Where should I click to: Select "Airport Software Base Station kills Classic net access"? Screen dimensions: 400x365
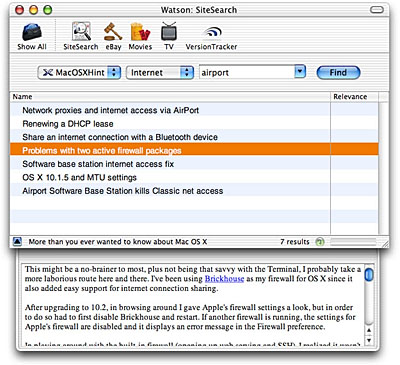coord(194,191)
